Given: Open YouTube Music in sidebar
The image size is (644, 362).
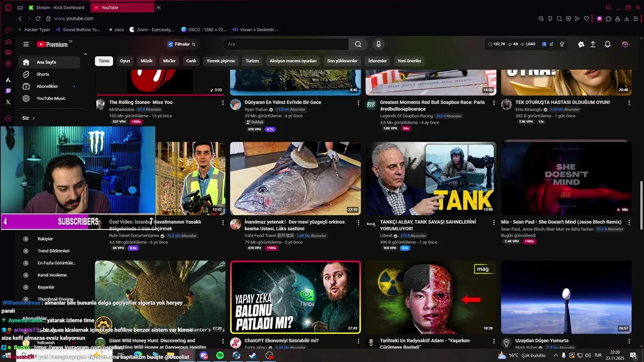Looking at the screenshot, I should pyautogui.click(x=50, y=99).
